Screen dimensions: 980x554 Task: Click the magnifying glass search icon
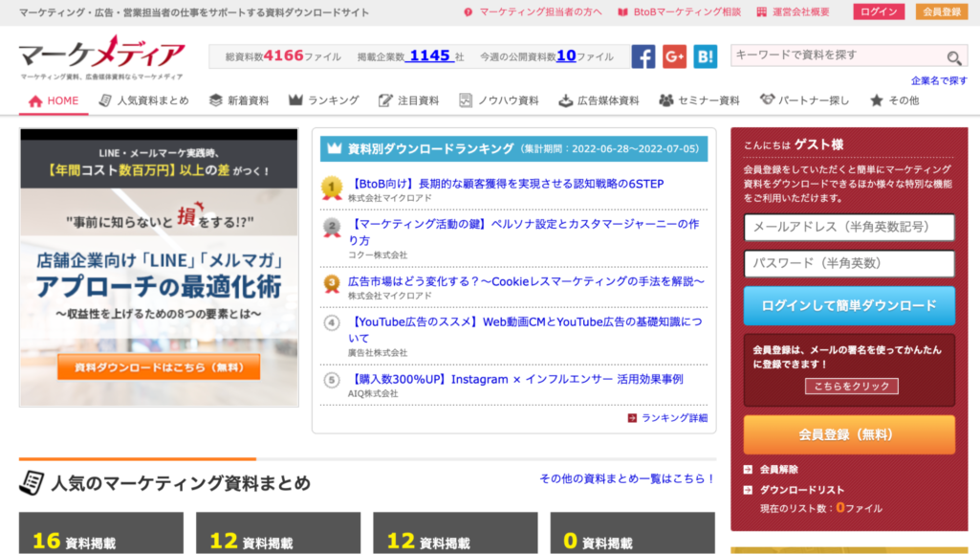point(954,58)
